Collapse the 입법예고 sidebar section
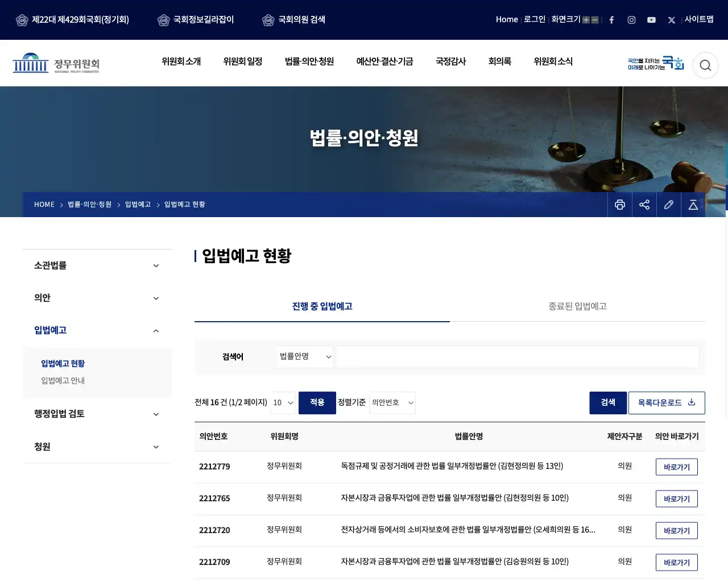This screenshot has width=728, height=582. click(x=97, y=330)
